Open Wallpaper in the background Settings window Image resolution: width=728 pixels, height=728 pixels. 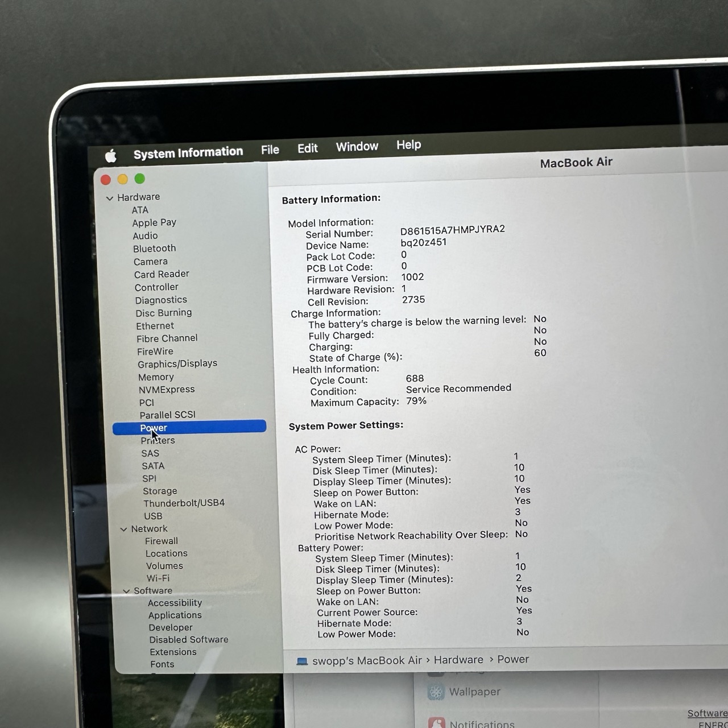474,692
